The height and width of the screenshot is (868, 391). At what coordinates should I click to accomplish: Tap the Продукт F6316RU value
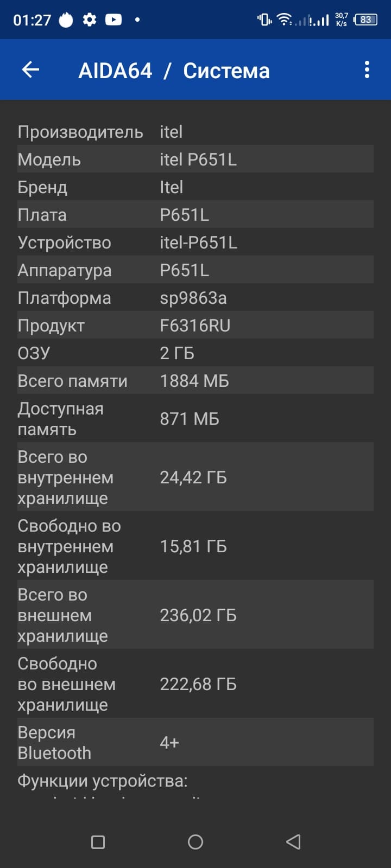[195, 325]
